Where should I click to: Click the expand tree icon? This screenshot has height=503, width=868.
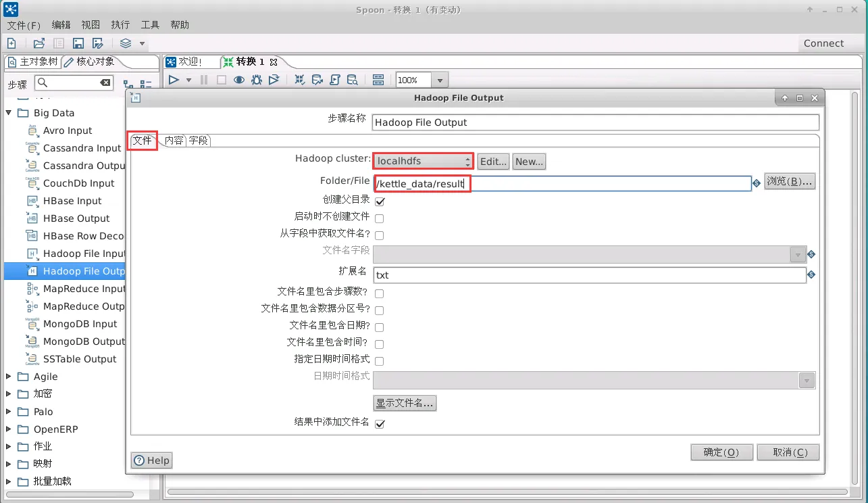pos(128,85)
